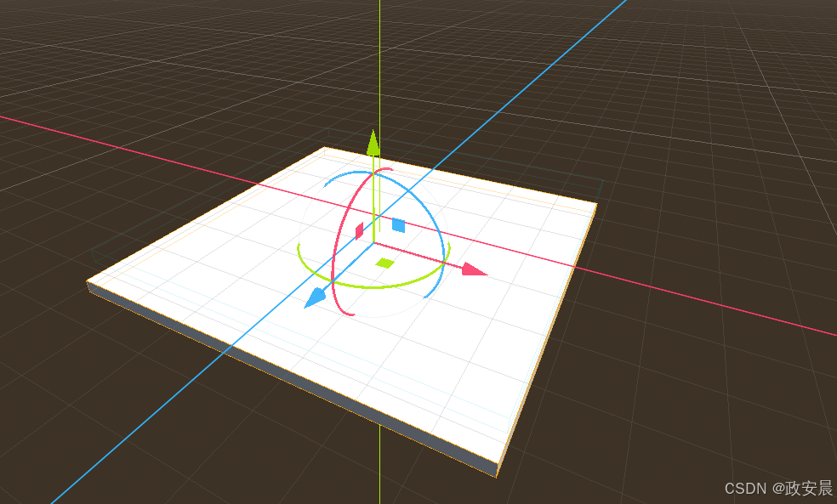
Task: Select the blue square plane handle
Action: [398, 225]
